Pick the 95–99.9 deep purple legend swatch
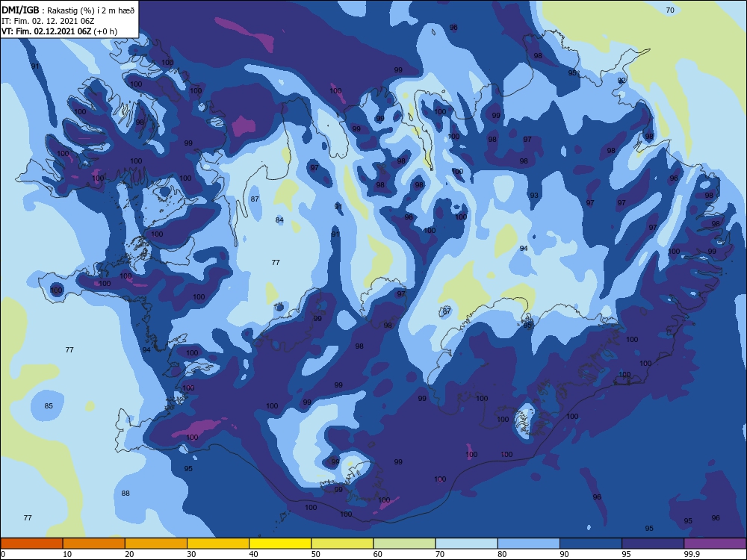The width and height of the screenshot is (747, 560). tap(653, 544)
